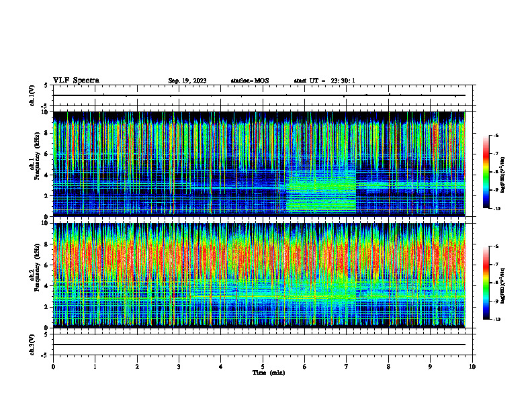
Task: Click the "start UT = 23:30: 1" header text
Action: click(324, 81)
